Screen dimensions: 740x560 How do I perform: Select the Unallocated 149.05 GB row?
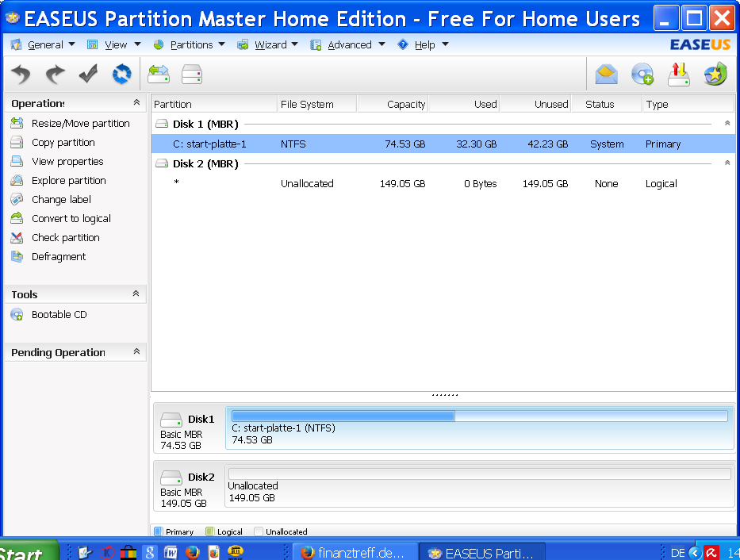(443, 183)
